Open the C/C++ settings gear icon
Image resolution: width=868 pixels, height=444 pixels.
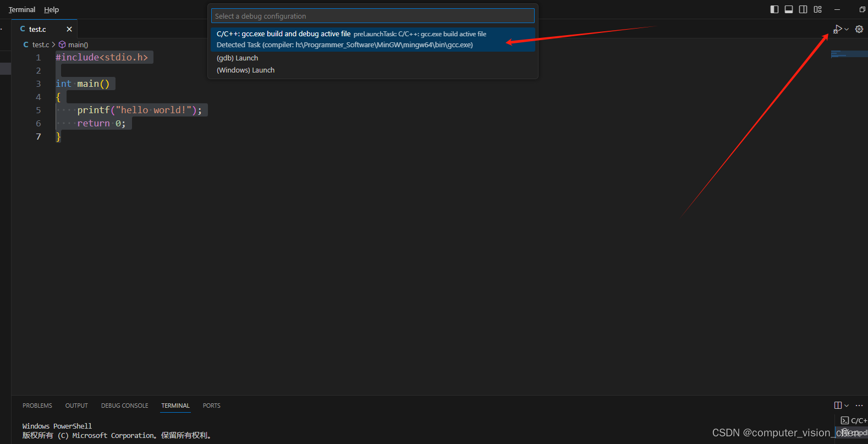pos(859,29)
